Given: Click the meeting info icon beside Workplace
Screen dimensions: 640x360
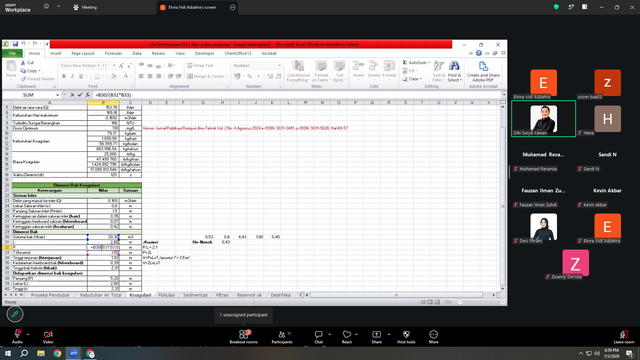Looking at the screenshot, I should [46, 7].
